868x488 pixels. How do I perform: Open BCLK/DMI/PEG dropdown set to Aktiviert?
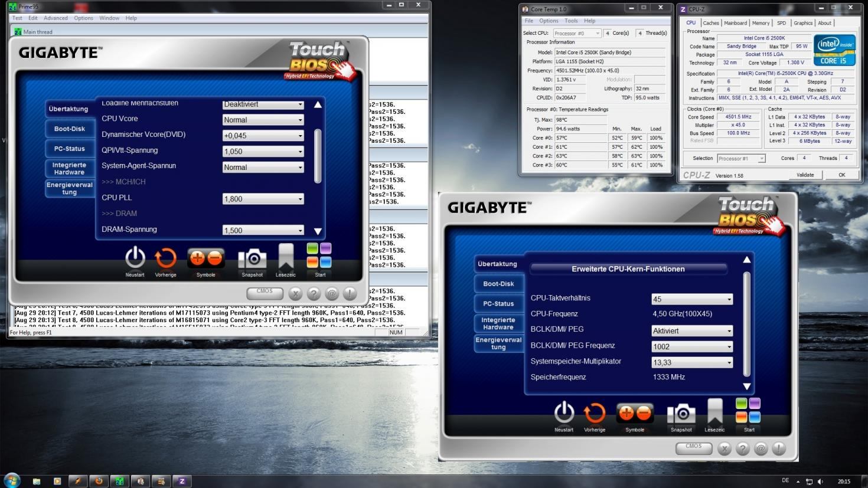[692, 331]
